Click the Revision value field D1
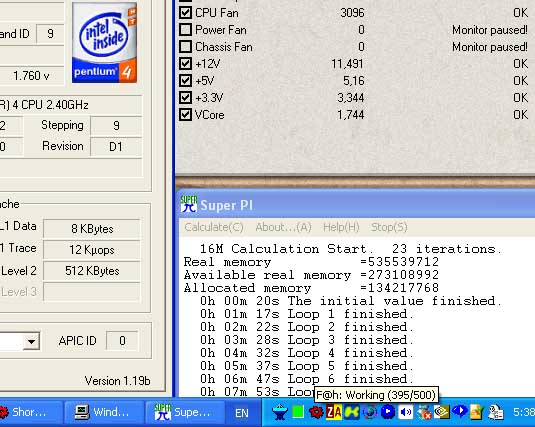The image size is (535, 427). pos(116,147)
